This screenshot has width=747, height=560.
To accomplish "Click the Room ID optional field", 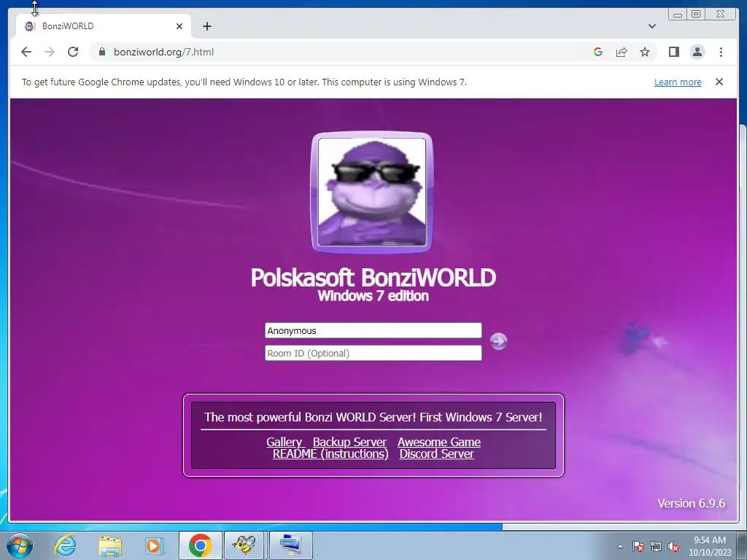I will pyautogui.click(x=373, y=353).
